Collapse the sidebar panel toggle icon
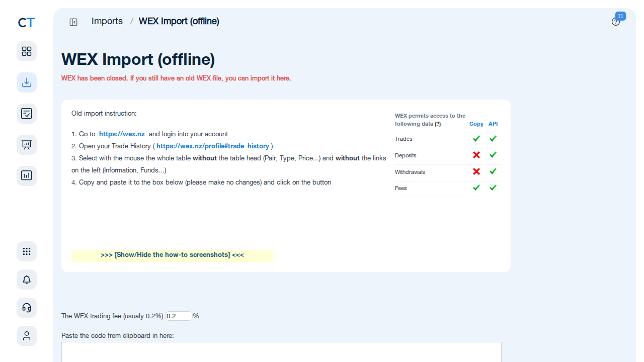Viewport: 644px width, 362px height. [x=73, y=22]
